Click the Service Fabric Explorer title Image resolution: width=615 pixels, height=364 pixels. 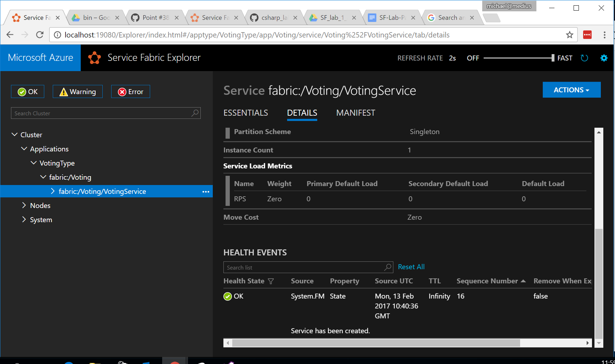tap(154, 58)
